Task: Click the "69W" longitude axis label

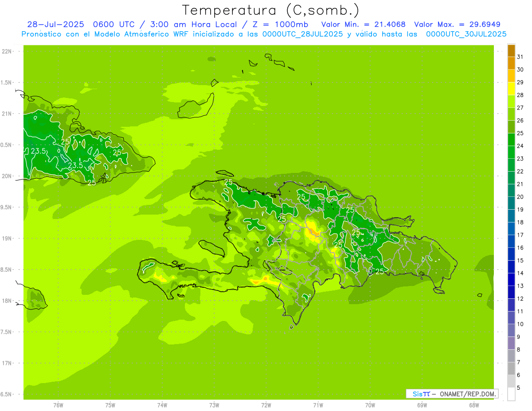Action: 422,405
